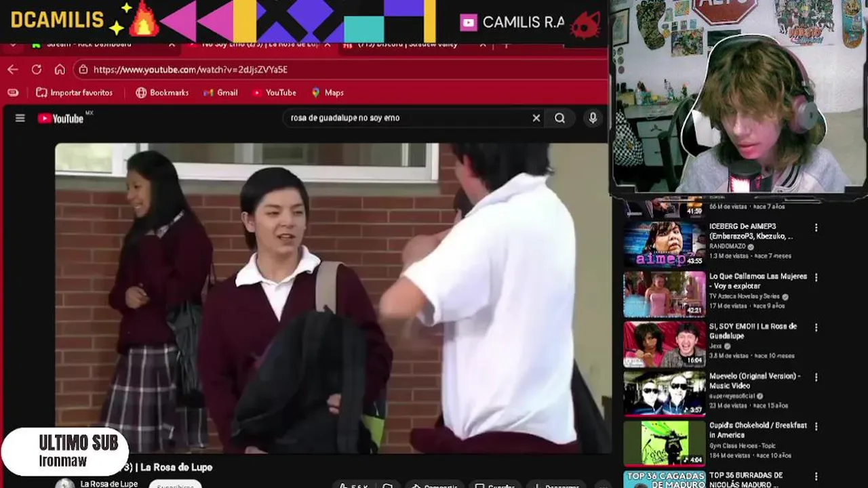This screenshot has height=488, width=868.
Task: Close the Kick Dashboard browser tab
Action: tap(172, 45)
